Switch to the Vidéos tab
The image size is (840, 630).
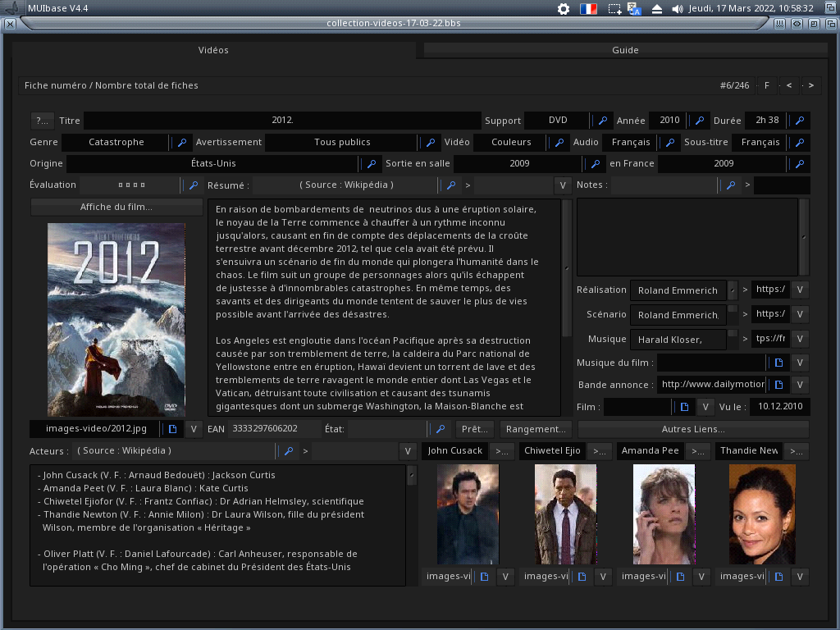click(213, 50)
